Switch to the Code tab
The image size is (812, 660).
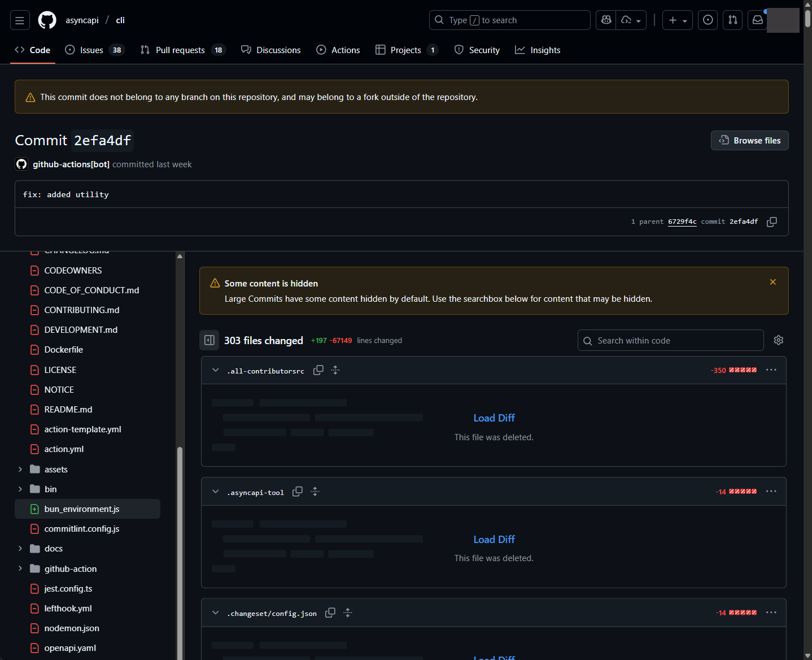point(33,50)
